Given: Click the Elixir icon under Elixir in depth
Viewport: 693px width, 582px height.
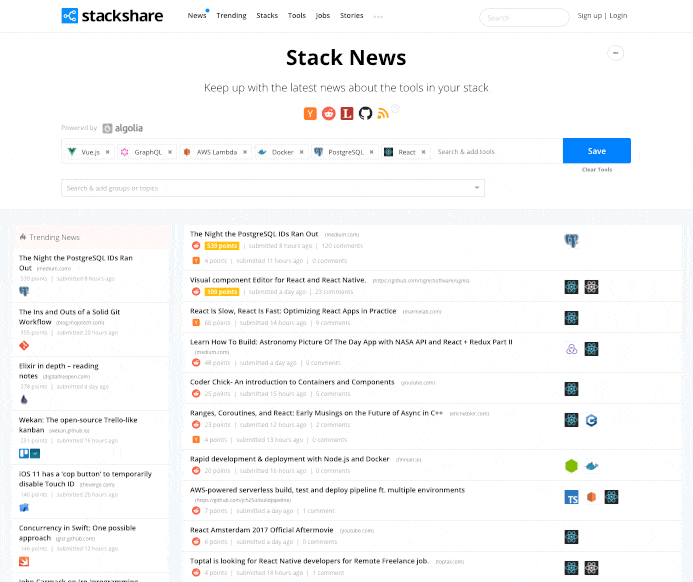Looking at the screenshot, I should (x=24, y=399).
